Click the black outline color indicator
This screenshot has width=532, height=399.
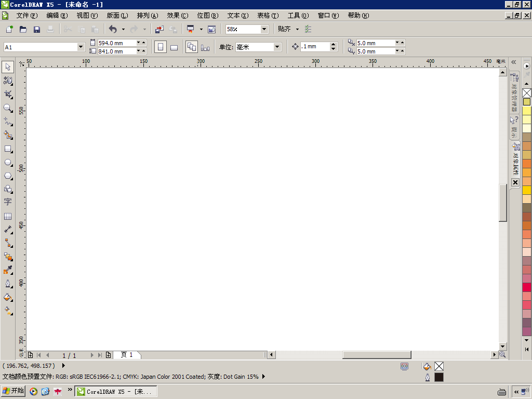[438, 377]
